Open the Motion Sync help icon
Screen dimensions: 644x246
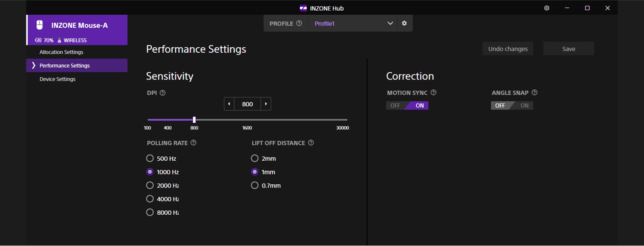pos(433,92)
